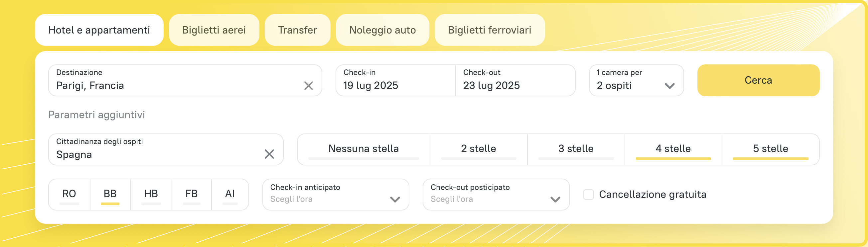Tick the Cancellazione gratuita checkbox

coord(588,194)
